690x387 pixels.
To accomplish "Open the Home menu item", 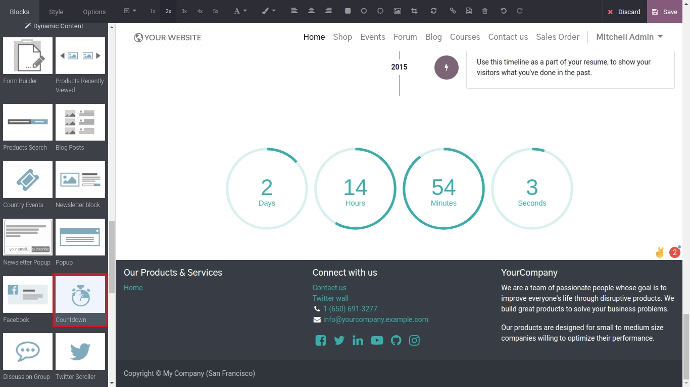I will pos(314,37).
